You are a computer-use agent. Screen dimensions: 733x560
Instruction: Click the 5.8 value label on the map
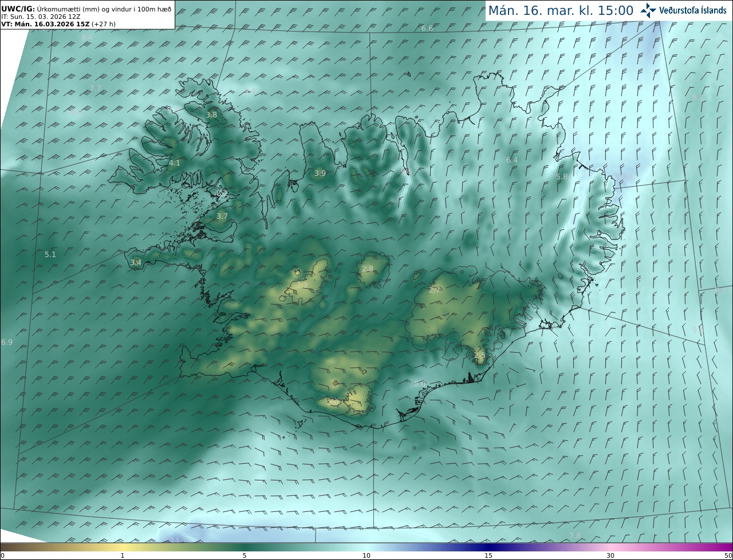(x=562, y=177)
